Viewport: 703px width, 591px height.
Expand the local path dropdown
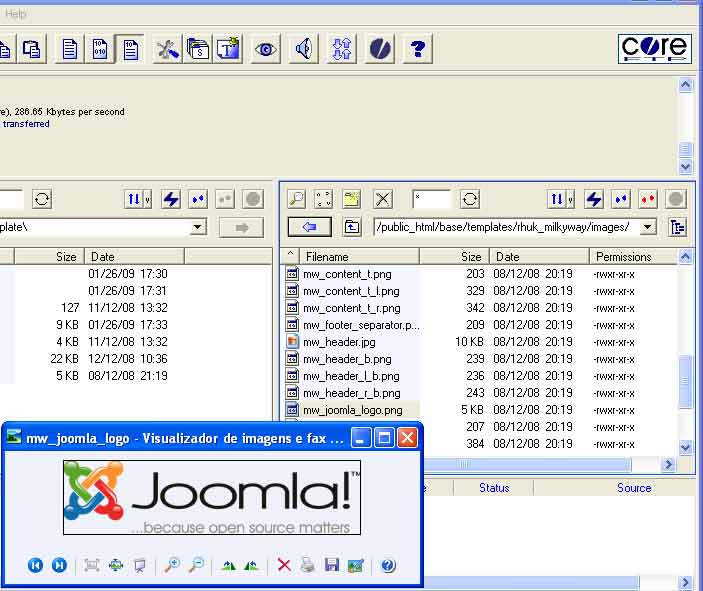(197, 227)
